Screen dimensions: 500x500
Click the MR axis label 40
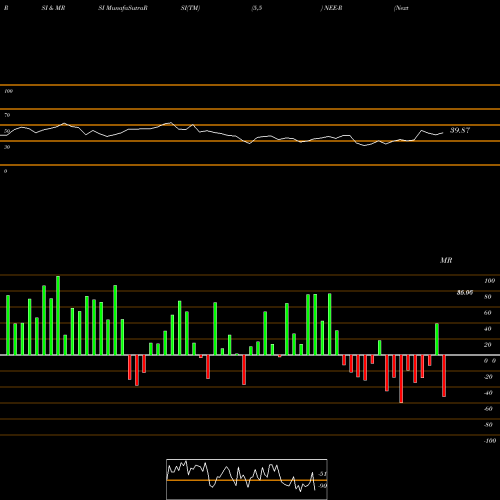(x=488, y=329)
